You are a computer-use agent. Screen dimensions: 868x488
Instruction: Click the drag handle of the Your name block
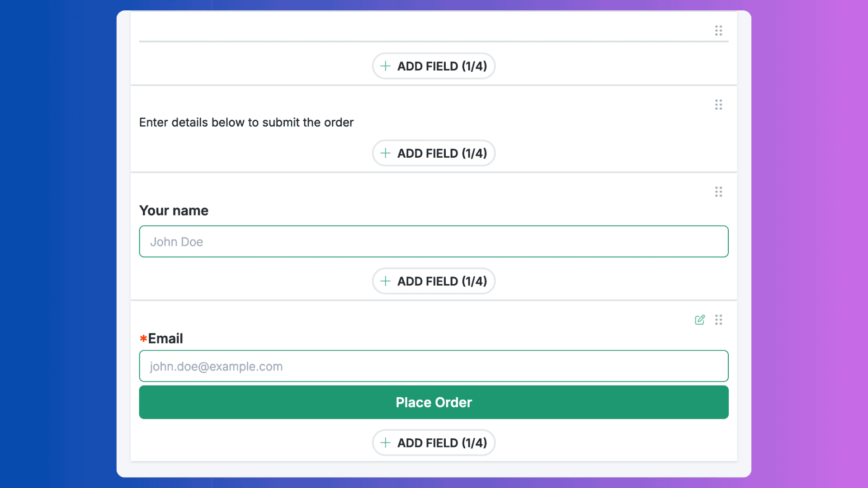pos(718,192)
